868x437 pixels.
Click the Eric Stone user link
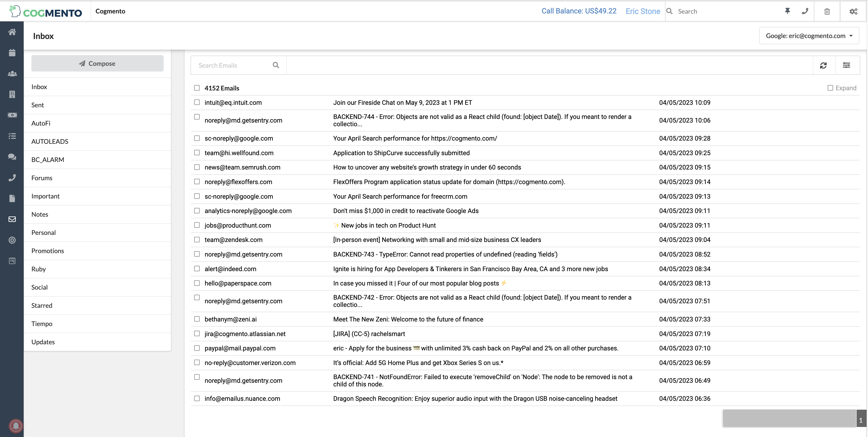tap(642, 11)
